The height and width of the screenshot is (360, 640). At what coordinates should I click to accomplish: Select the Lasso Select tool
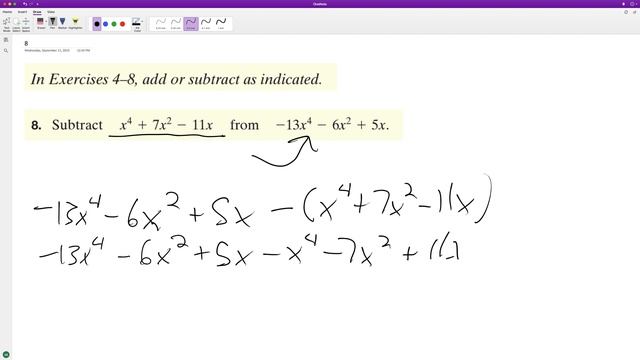click(16, 24)
